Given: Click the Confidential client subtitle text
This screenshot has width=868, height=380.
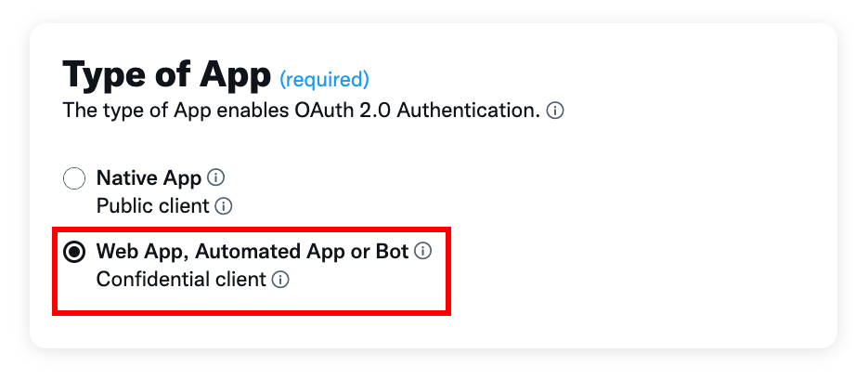Looking at the screenshot, I should tap(182, 280).
